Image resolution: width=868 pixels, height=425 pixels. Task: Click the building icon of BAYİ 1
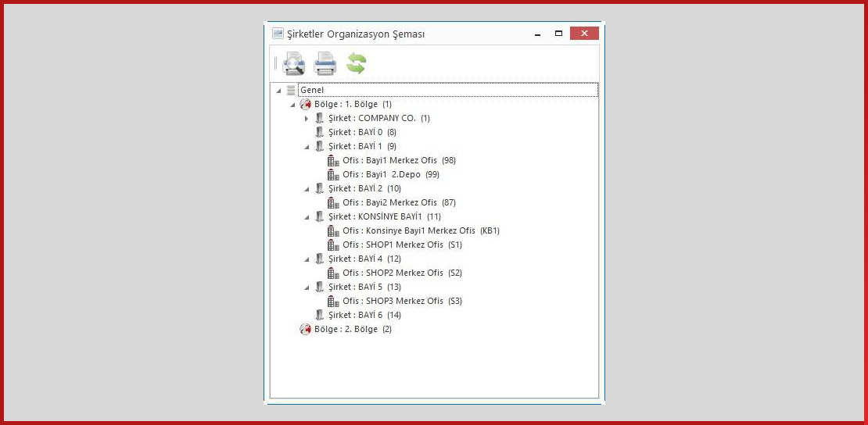pos(319,146)
